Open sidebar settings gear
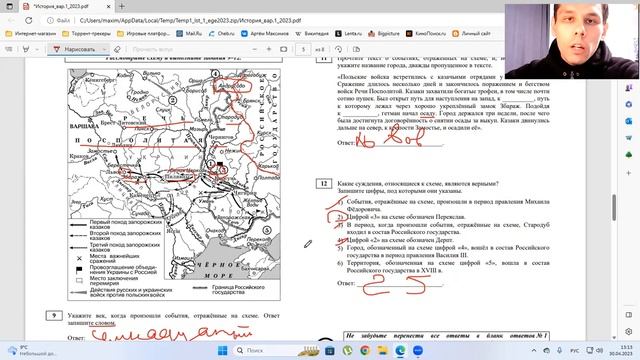The width and height of the screenshot is (640, 360). coord(629,331)
